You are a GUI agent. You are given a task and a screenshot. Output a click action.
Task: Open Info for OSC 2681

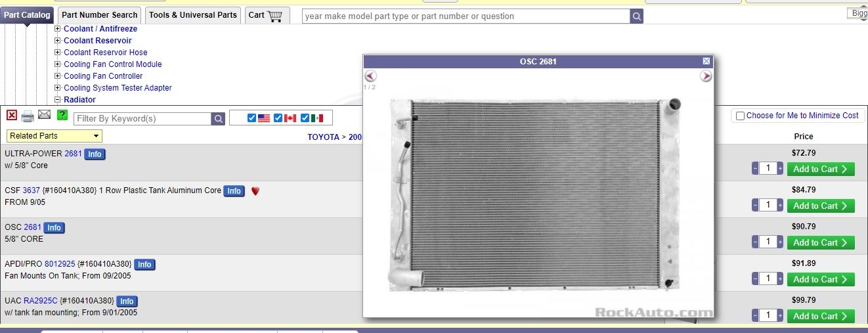click(x=54, y=228)
